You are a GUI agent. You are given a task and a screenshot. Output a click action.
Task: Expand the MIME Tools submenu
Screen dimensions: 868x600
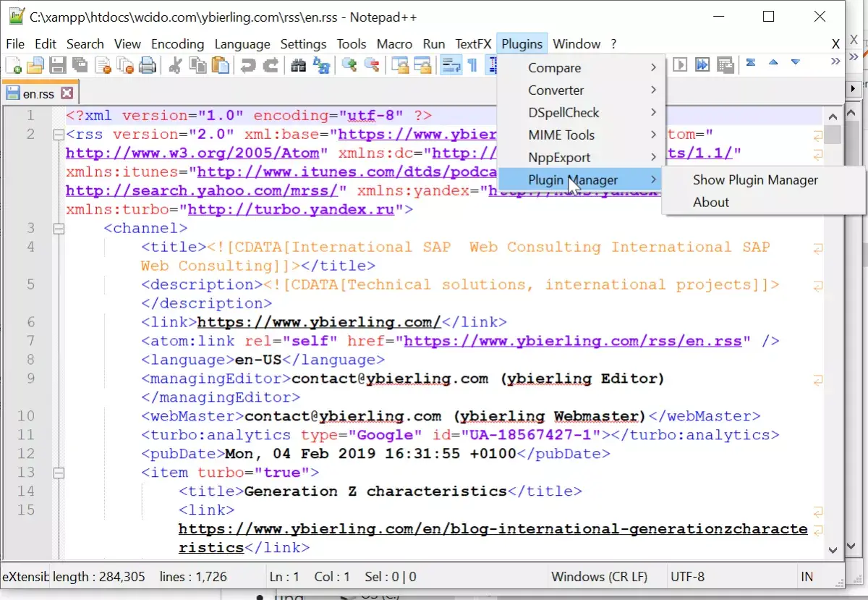click(x=582, y=135)
